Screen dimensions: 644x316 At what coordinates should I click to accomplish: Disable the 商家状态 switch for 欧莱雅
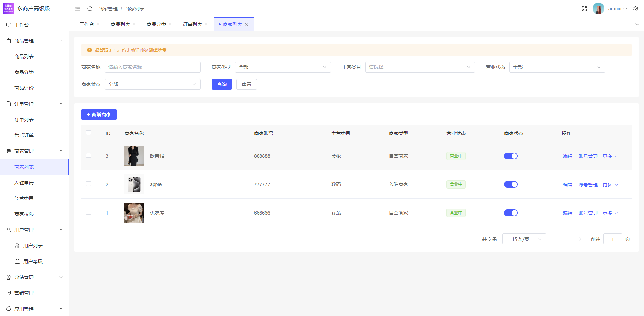pyautogui.click(x=511, y=156)
